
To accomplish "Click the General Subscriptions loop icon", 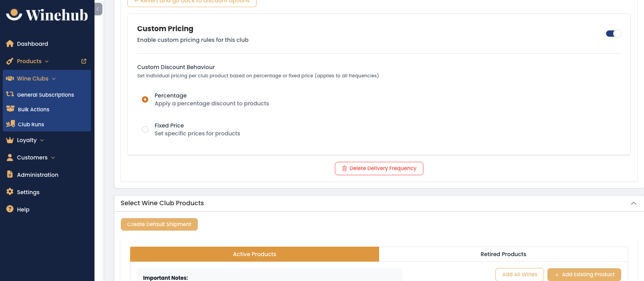I will click(10, 94).
